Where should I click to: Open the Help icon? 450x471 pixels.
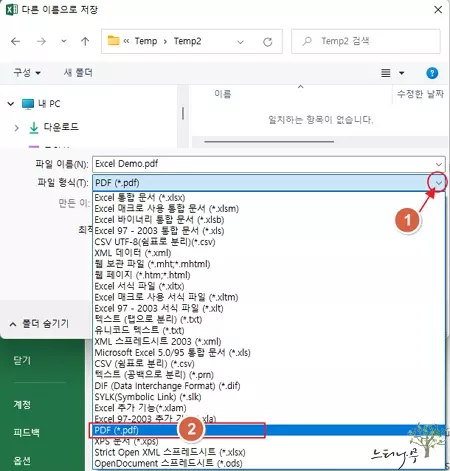pyautogui.click(x=432, y=73)
